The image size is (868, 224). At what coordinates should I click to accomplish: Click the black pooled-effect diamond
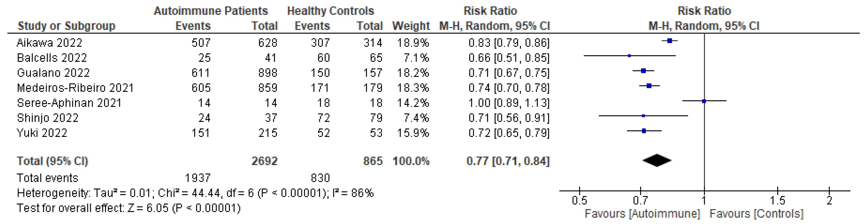pos(657,160)
